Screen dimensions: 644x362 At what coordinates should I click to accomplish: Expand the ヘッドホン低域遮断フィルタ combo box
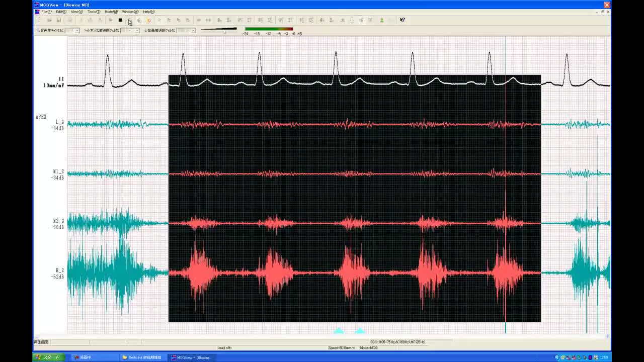[x=137, y=31]
